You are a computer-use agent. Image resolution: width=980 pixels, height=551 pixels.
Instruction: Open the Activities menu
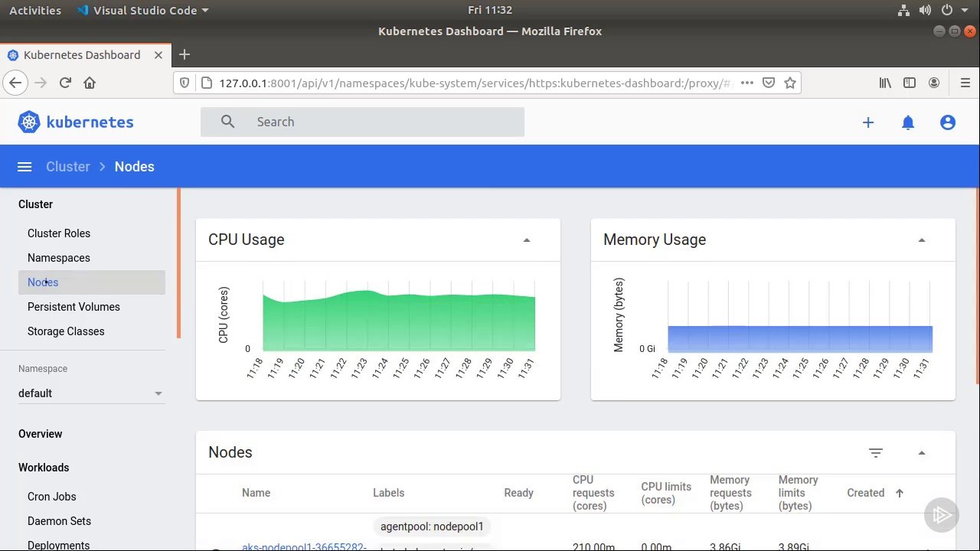34,10
